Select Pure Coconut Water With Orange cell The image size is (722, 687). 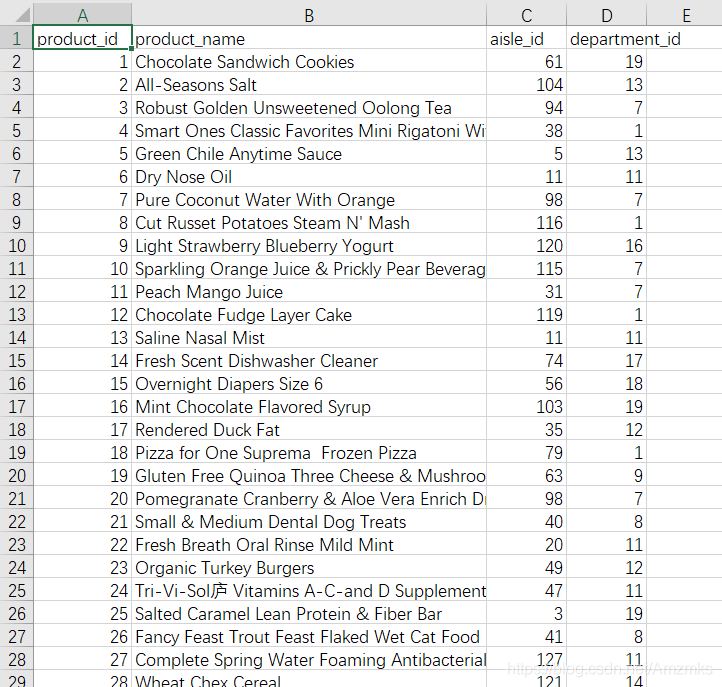coord(309,199)
